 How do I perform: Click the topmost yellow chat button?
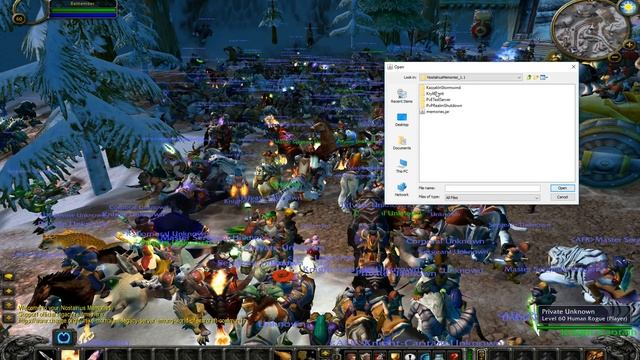click(x=9, y=277)
